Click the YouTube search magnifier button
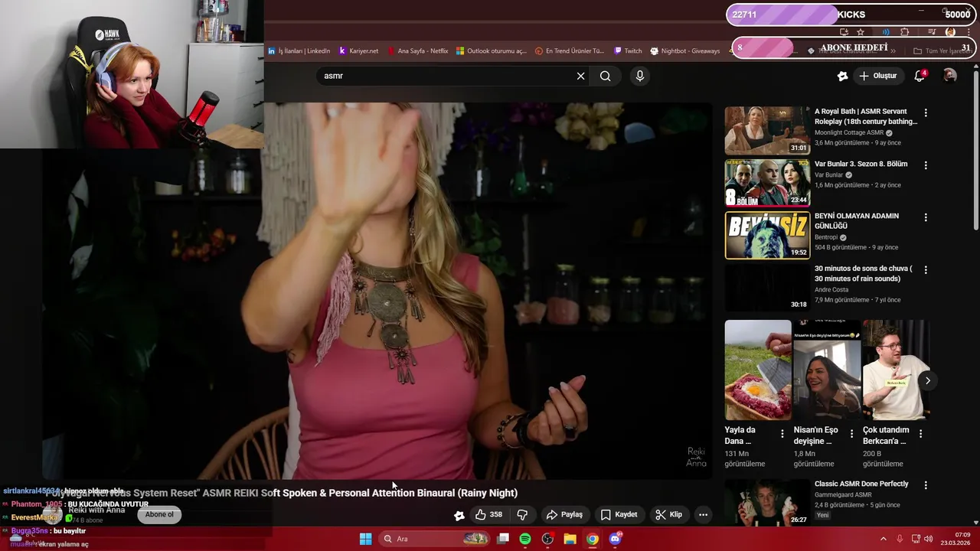This screenshot has width=980, height=551. click(606, 76)
